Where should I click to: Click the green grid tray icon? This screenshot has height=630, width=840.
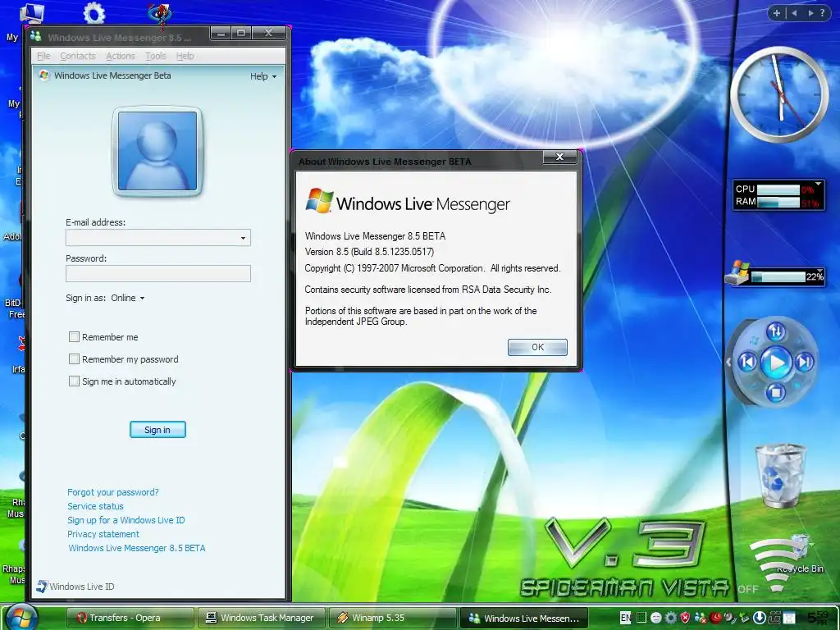pyautogui.click(x=641, y=617)
